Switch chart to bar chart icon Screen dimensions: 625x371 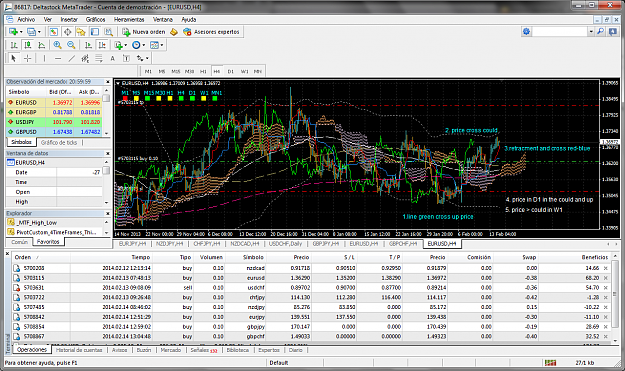point(14,45)
